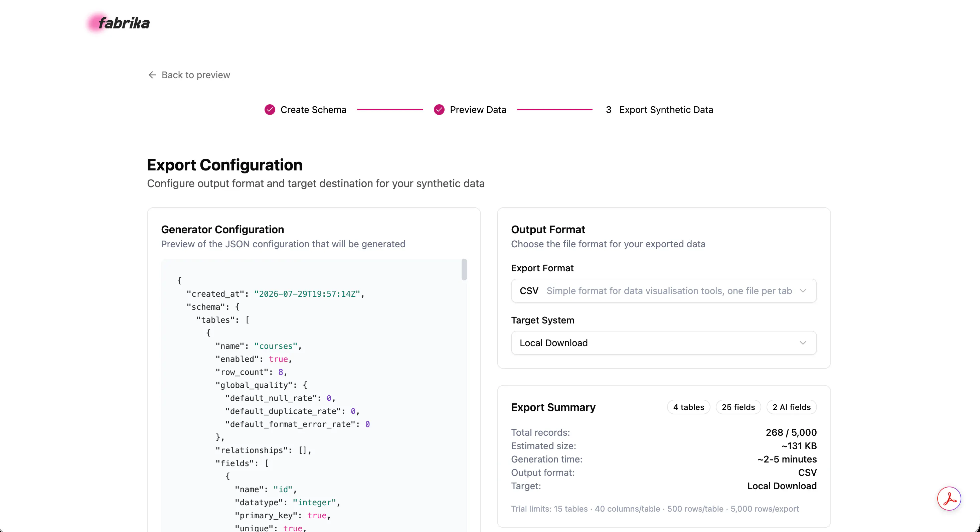Click the fabrika logo

tap(118, 23)
